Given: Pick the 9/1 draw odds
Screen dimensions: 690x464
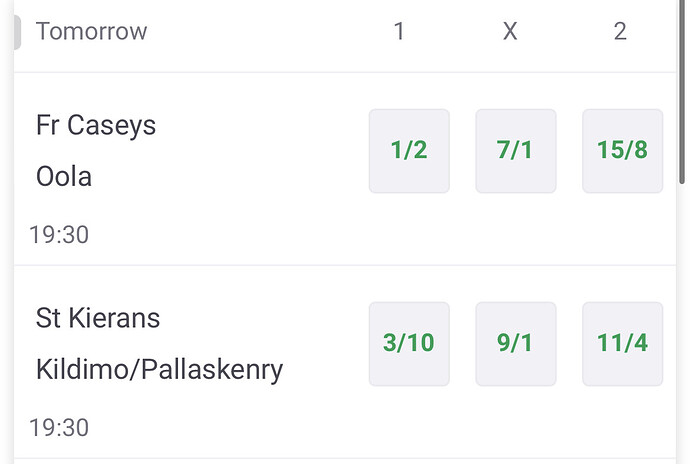Looking at the screenshot, I should (515, 343).
